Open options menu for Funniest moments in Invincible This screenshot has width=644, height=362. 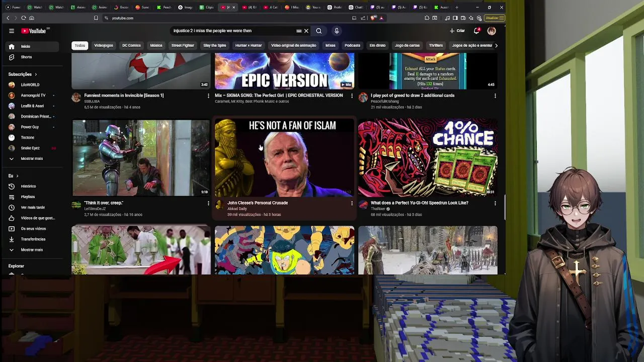pos(208,96)
